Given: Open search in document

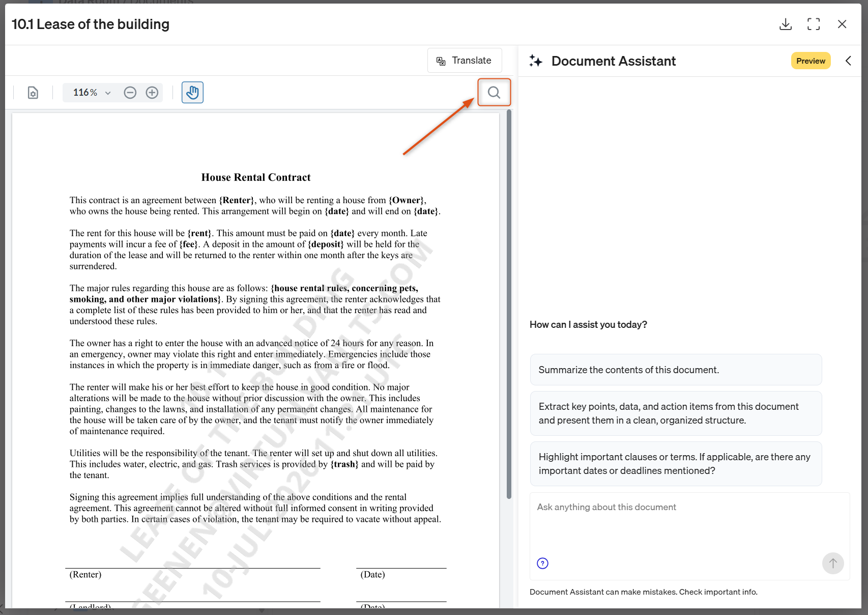Looking at the screenshot, I should (494, 92).
